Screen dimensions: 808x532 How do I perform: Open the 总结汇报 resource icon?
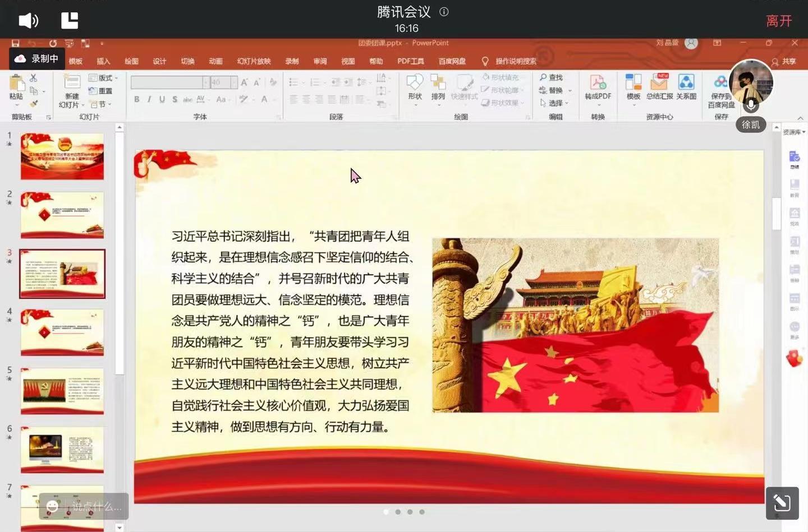(x=659, y=84)
